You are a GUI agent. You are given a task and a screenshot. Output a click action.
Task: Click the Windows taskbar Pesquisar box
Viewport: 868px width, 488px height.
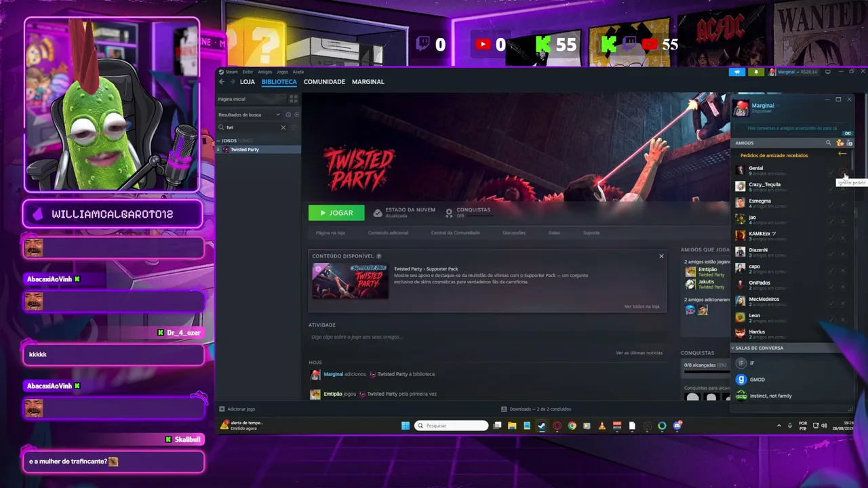[x=452, y=426]
